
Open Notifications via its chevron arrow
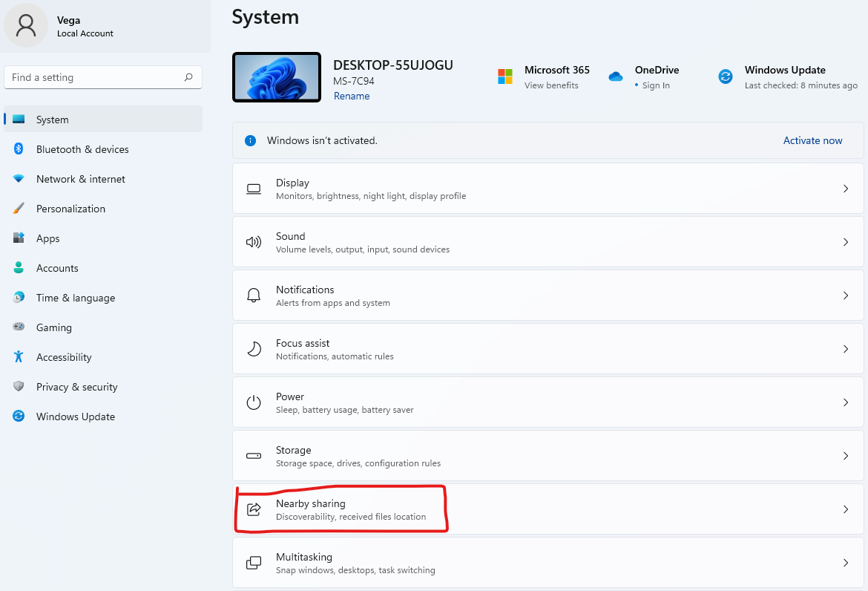(x=845, y=295)
